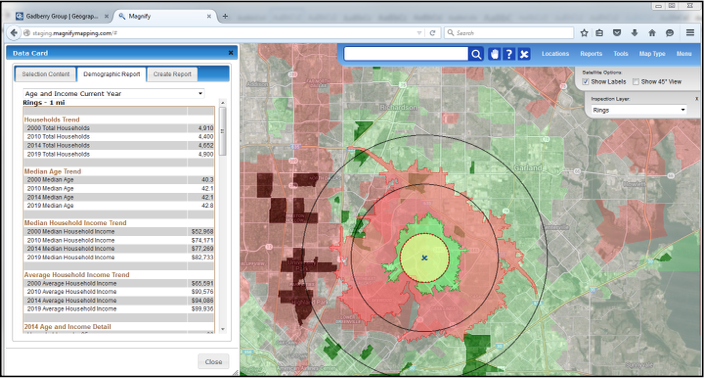This screenshot has height=378, width=704.
Task: Go to browser home page icon
Action: pyautogui.click(x=652, y=33)
